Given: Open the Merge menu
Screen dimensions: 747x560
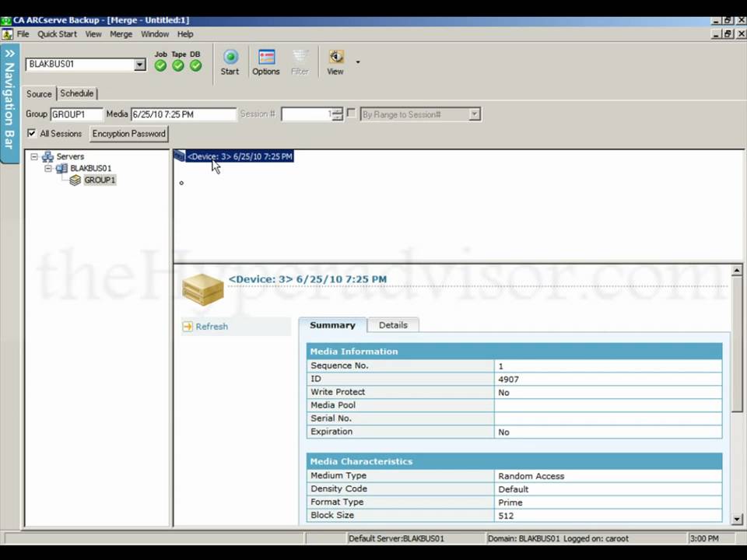Looking at the screenshot, I should tap(121, 34).
